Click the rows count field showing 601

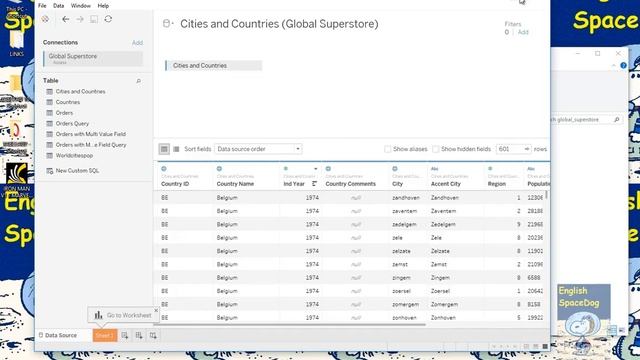pos(509,149)
